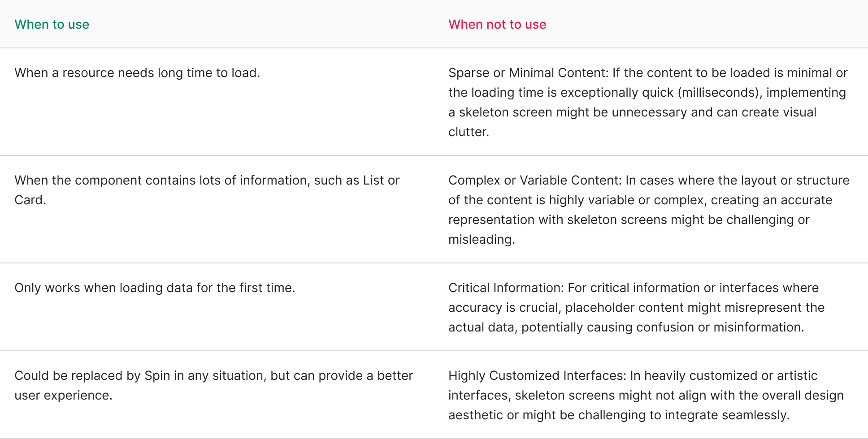Click the "Complex or Variable Content" paragraph
868x439 pixels.
click(649, 210)
